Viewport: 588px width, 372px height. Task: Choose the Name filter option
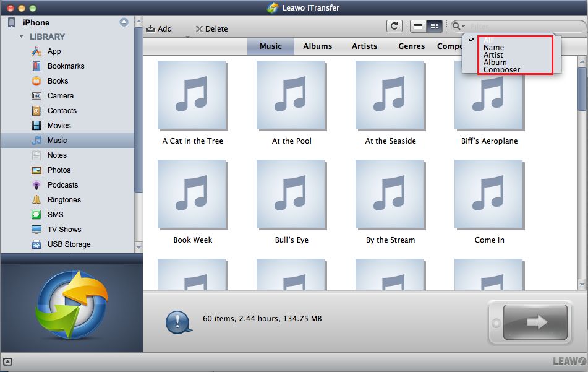tap(493, 48)
